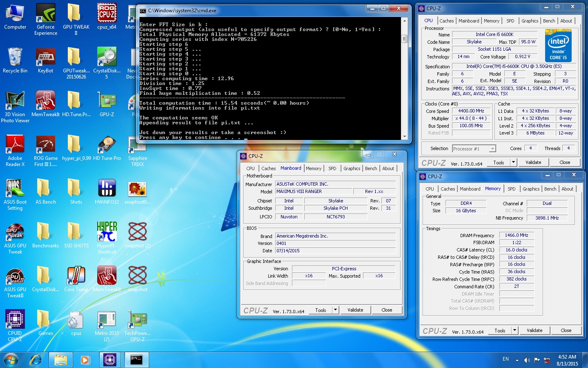Open HyperPI Shortcut icon
Image resolution: width=588 pixels, height=368 pixels.
coord(107,238)
